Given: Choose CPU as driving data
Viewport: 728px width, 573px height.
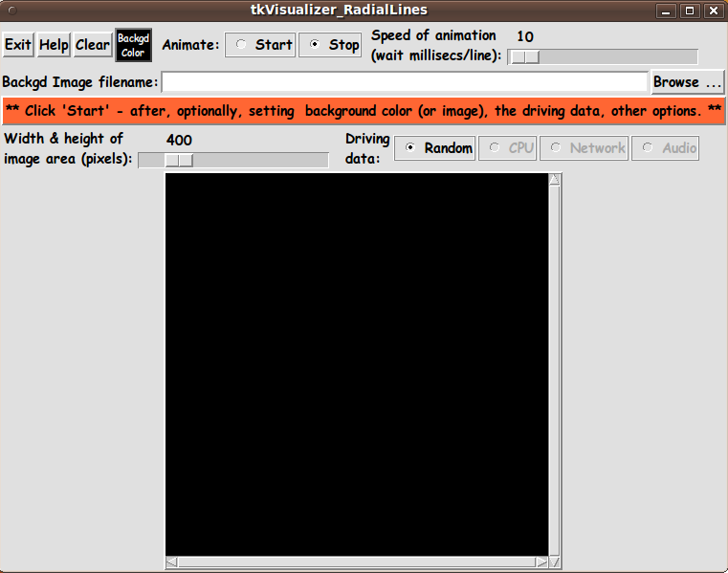Looking at the screenshot, I should [x=507, y=148].
